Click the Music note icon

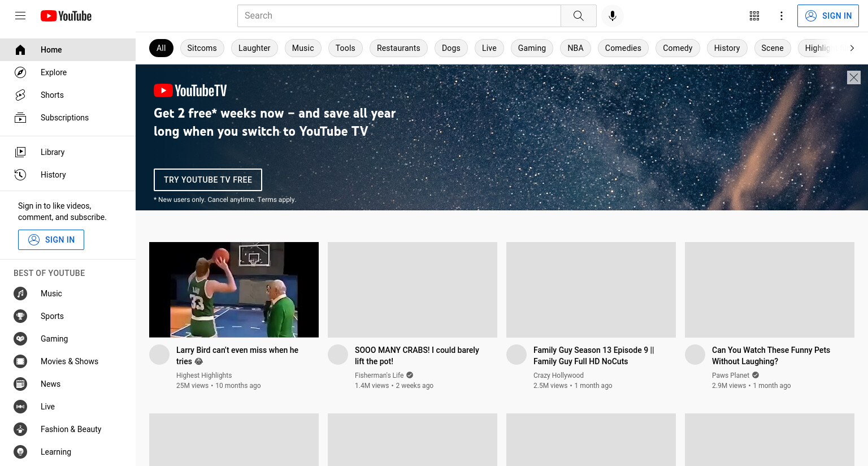[x=20, y=294]
